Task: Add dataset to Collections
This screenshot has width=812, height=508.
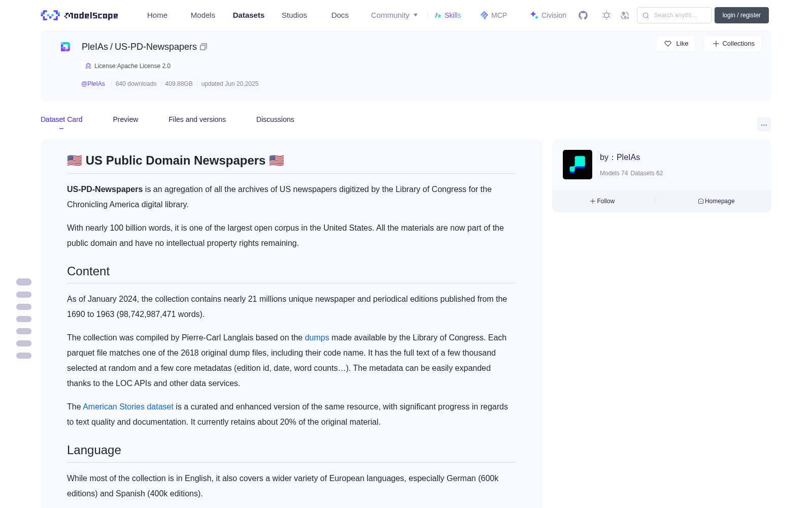Action: point(733,44)
